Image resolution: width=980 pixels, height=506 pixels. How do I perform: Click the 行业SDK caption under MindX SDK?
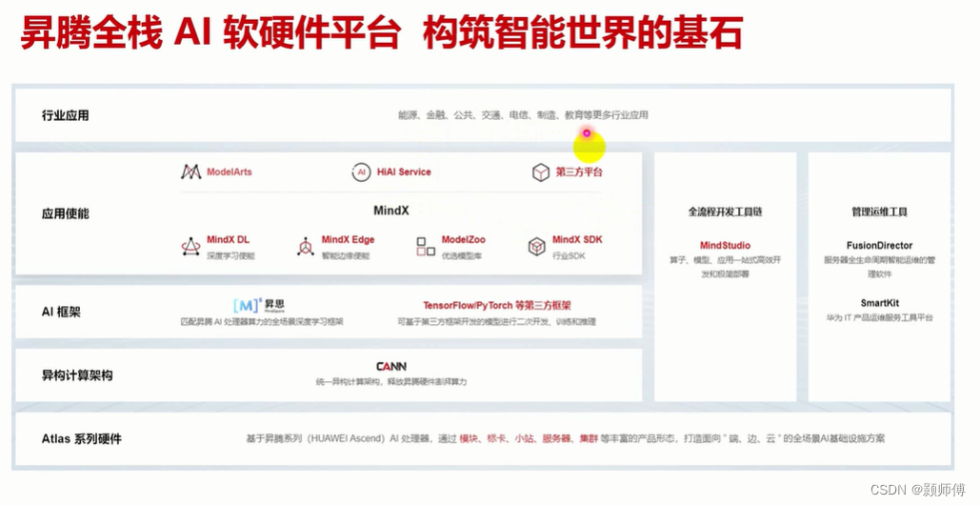click(569, 255)
